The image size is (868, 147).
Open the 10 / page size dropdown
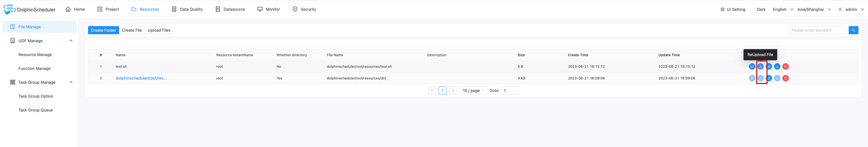[x=473, y=91]
